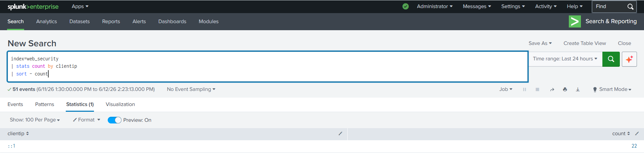Share the search job
644x157 pixels.
pyautogui.click(x=552, y=90)
